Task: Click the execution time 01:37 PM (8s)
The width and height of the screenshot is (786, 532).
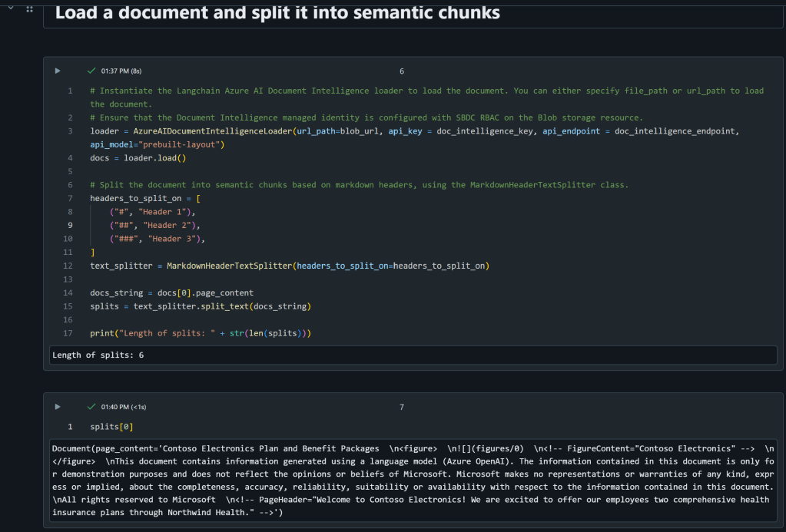Action: coord(121,71)
